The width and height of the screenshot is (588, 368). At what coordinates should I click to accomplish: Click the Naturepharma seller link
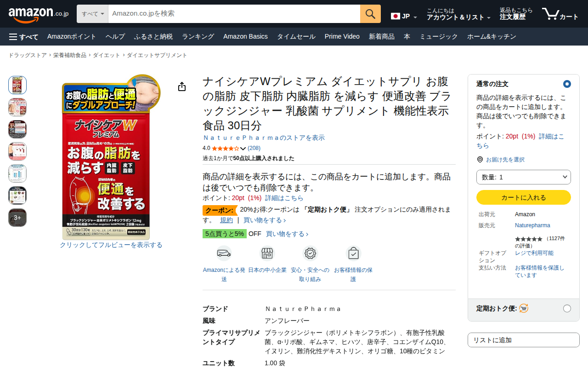pos(532,225)
